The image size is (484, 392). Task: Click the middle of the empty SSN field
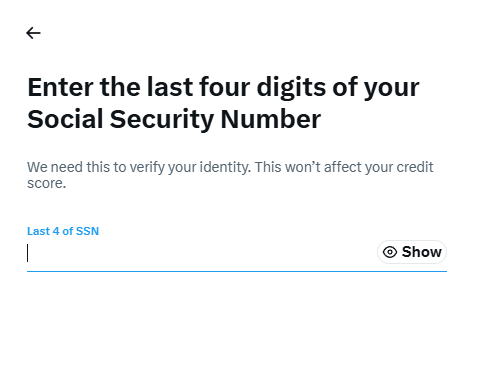tap(202, 253)
